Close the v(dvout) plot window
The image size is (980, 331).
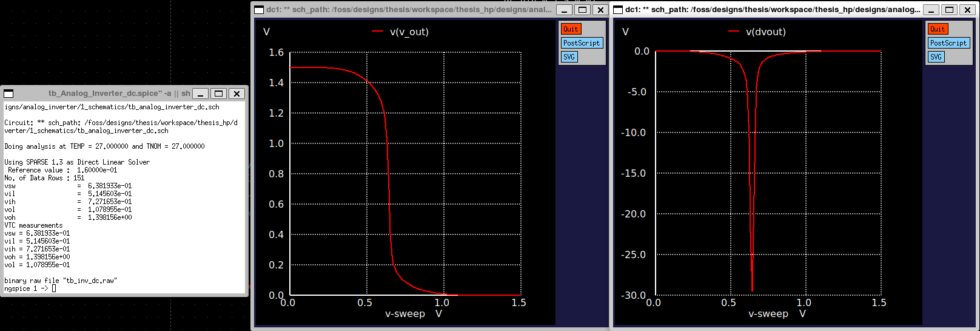(x=968, y=10)
